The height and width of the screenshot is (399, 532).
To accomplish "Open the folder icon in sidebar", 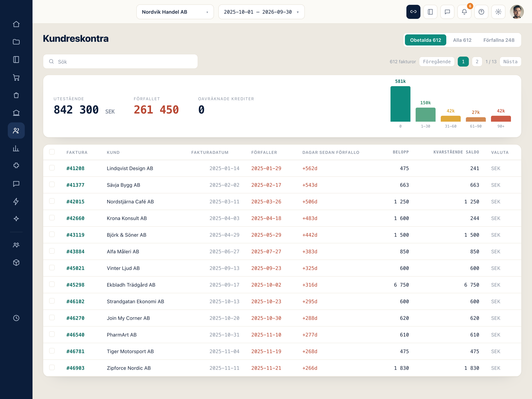I will (x=16, y=42).
